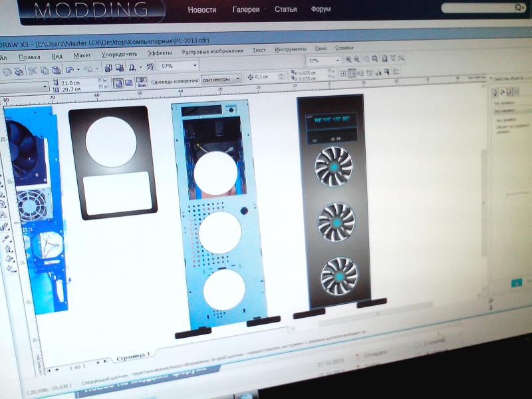The image size is (532, 399).
Task: Click the Zoom to all objects icon
Action: [x=375, y=59]
